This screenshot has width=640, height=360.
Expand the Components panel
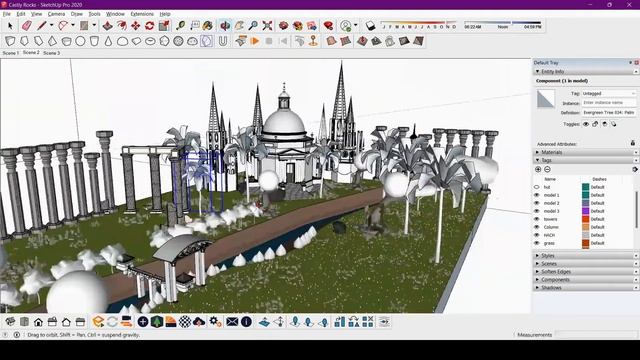(x=584, y=280)
